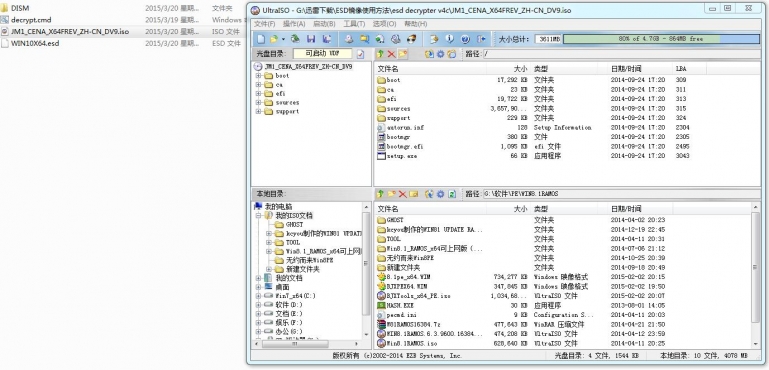769x370 pixels.
Task: Click the Burn CD/DVD image toolbar icon
Action: point(412,39)
